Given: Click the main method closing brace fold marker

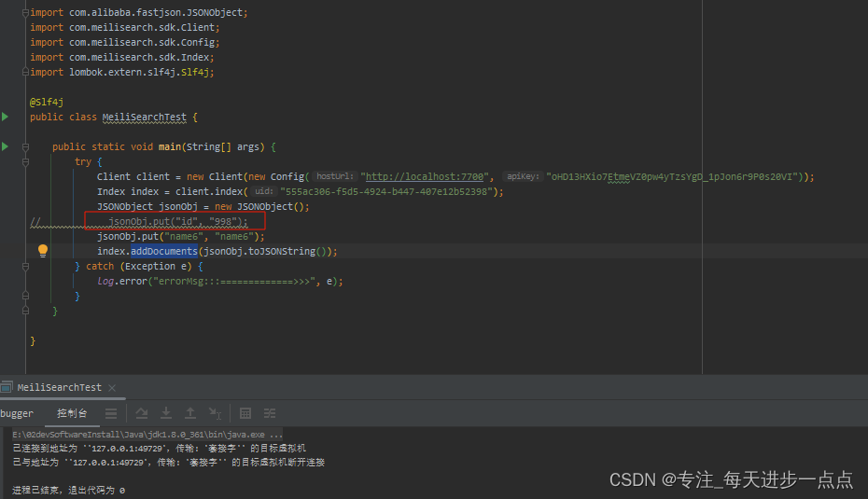Looking at the screenshot, I should 25,311.
